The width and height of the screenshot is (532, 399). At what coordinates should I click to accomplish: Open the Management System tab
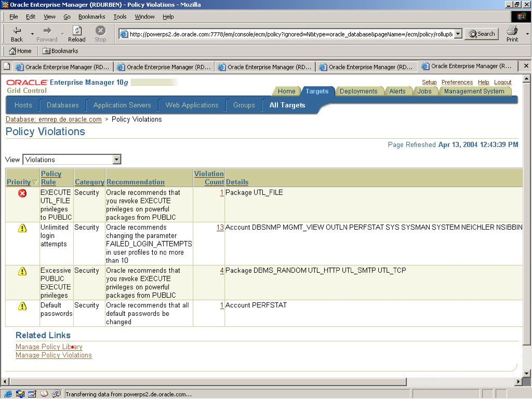[474, 91]
